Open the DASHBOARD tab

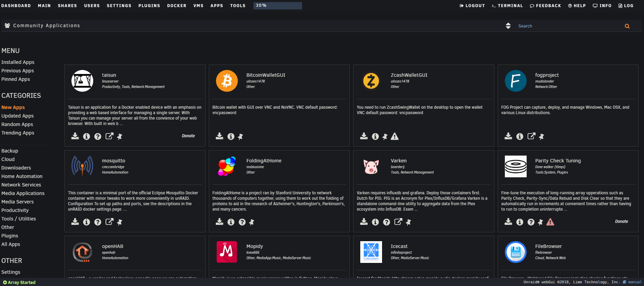point(16,6)
